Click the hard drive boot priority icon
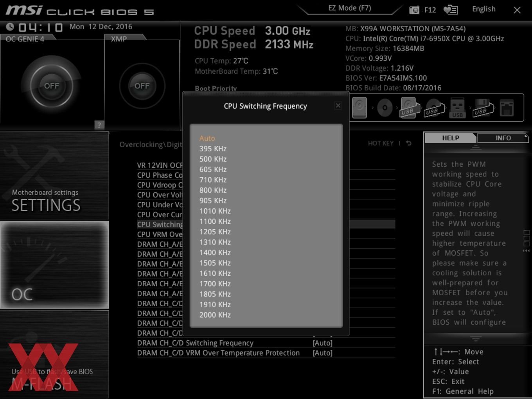The width and height of the screenshot is (532, 399). [x=359, y=107]
